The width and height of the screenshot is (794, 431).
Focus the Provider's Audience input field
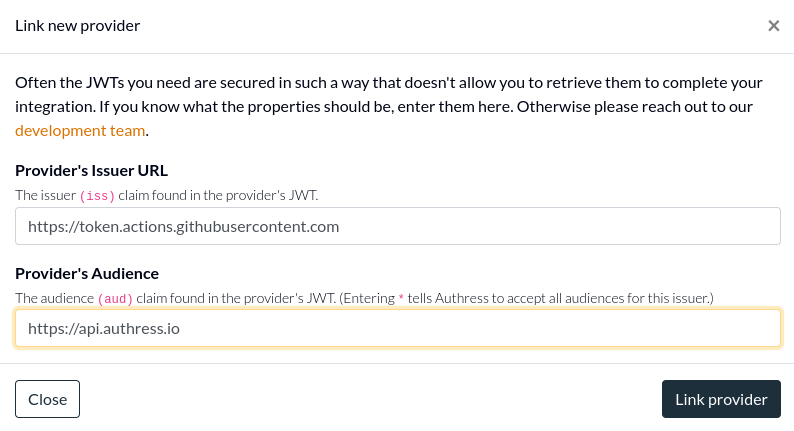point(397,328)
